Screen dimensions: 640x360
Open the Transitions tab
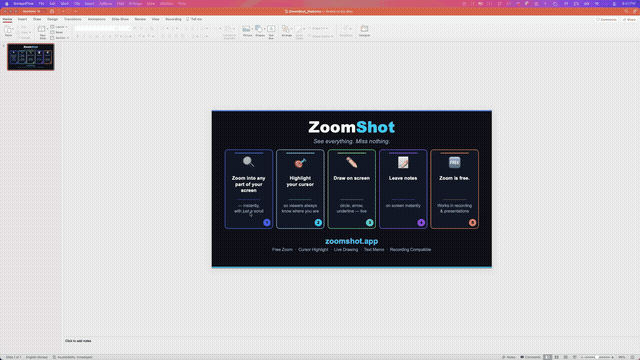(73, 19)
